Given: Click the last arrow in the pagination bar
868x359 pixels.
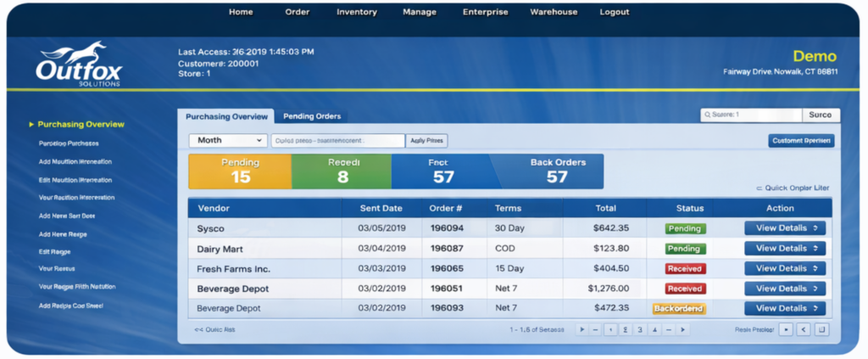Looking at the screenshot, I should (683, 329).
